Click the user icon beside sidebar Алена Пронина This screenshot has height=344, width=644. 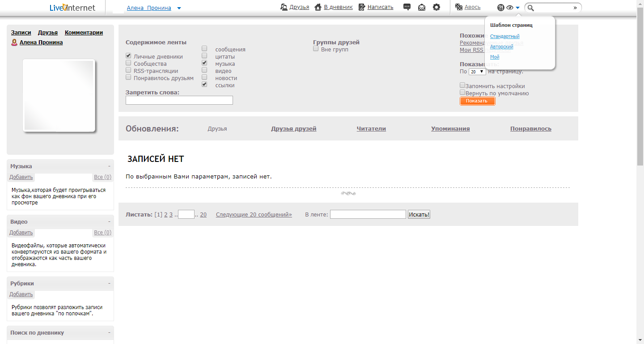(x=14, y=42)
